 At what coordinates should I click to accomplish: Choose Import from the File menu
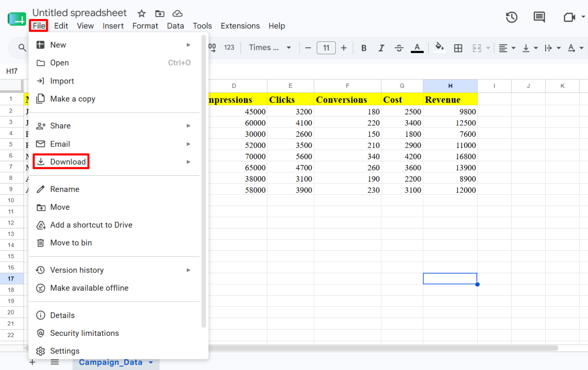[x=114, y=81]
